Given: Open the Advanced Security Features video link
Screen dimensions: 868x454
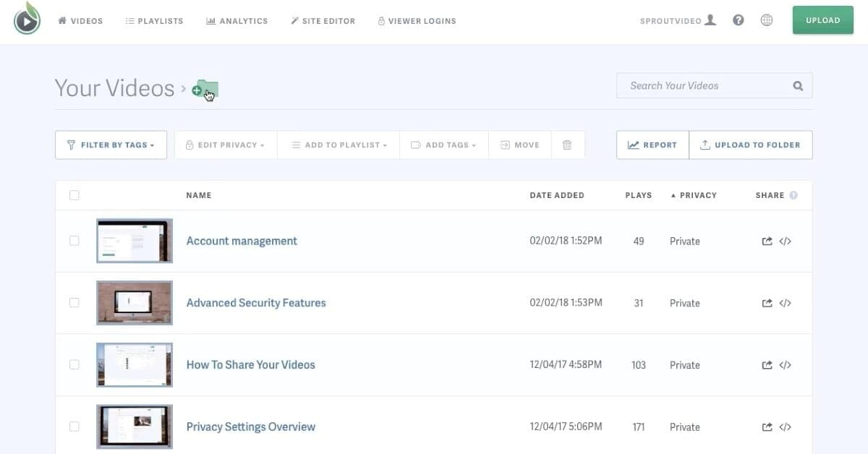Looking at the screenshot, I should coord(256,303).
